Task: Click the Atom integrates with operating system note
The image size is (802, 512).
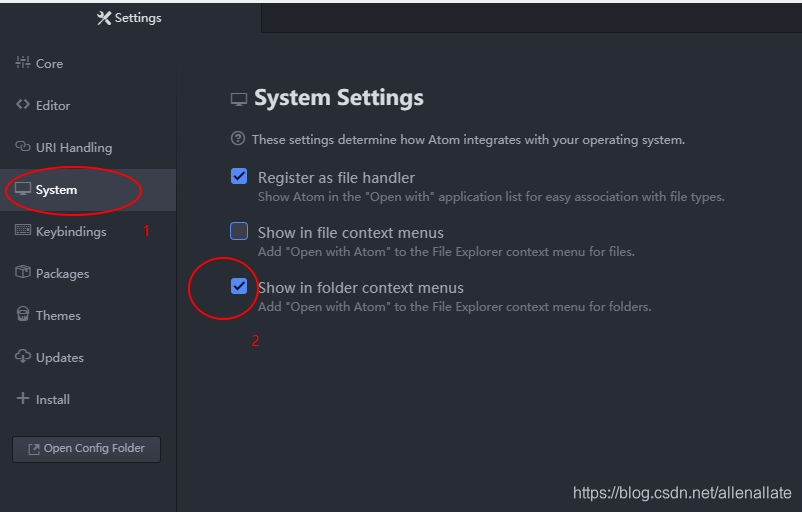Action: 468,140
